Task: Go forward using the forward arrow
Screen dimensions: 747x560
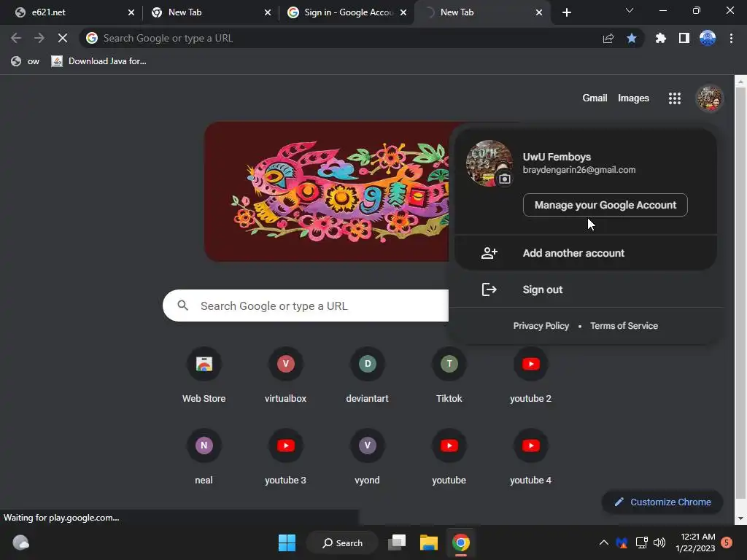Action: (x=39, y=38)
